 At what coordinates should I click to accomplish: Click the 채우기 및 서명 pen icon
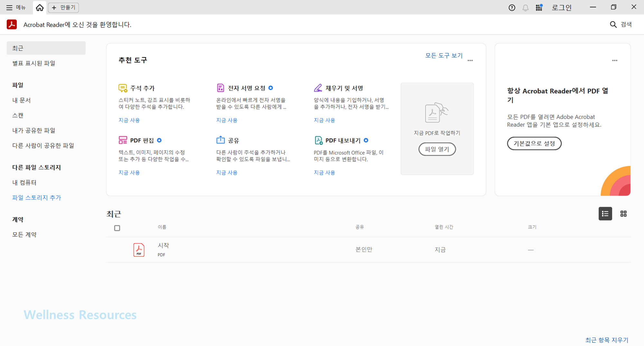[318, 88]
